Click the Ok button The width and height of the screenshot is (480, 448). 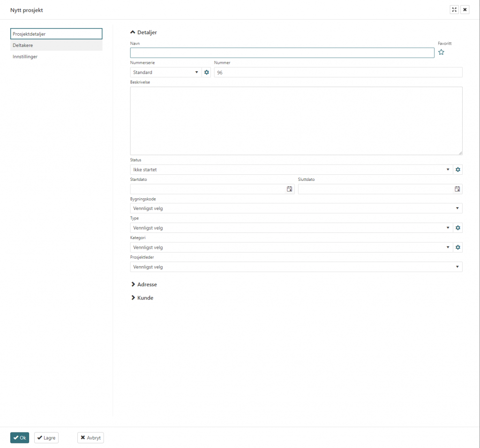[x=20, y=438]
